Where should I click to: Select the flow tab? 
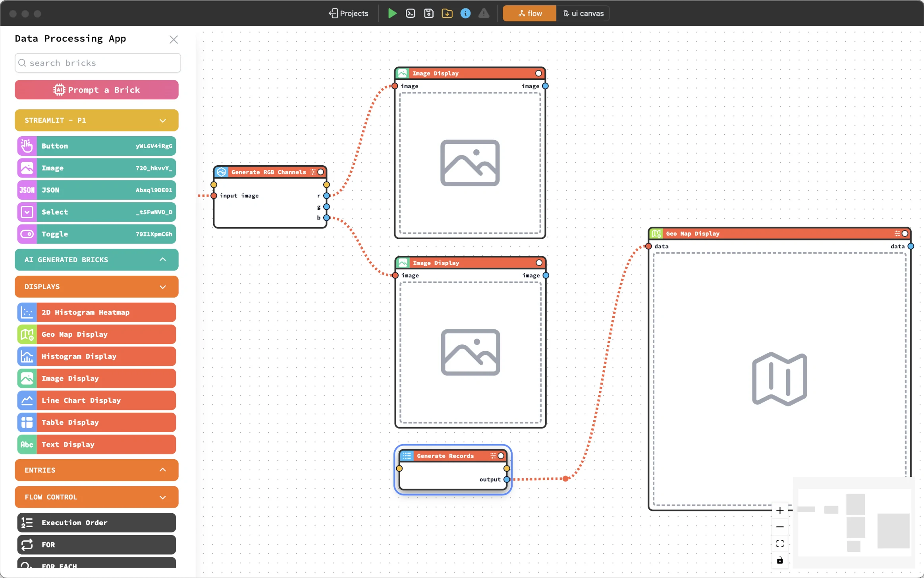[529, 13]
